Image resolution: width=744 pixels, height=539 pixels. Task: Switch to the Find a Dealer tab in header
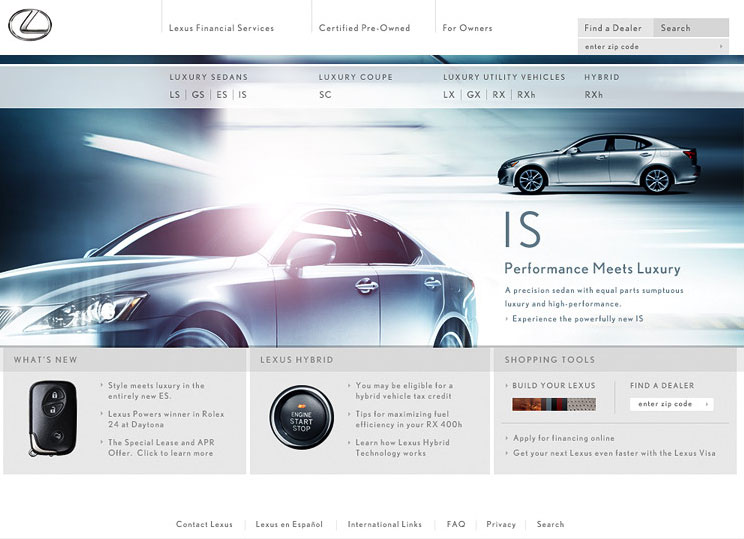click(614, 28)
